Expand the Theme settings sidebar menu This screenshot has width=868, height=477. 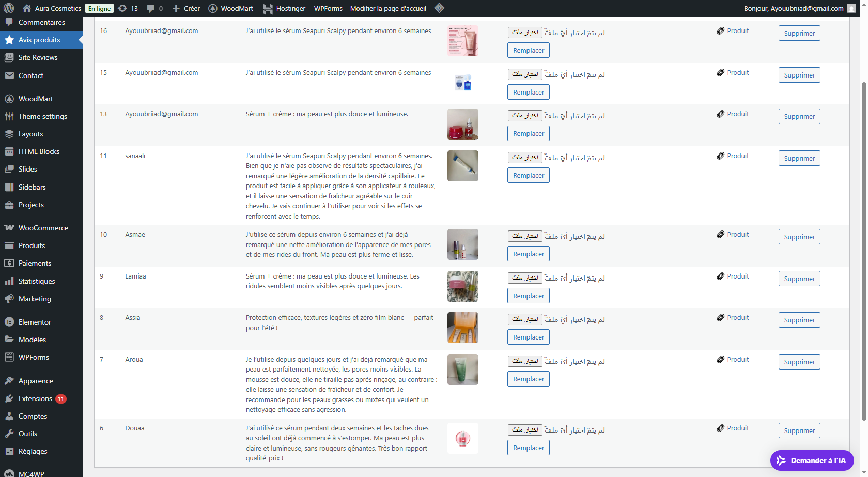click(x=42, y=116)
